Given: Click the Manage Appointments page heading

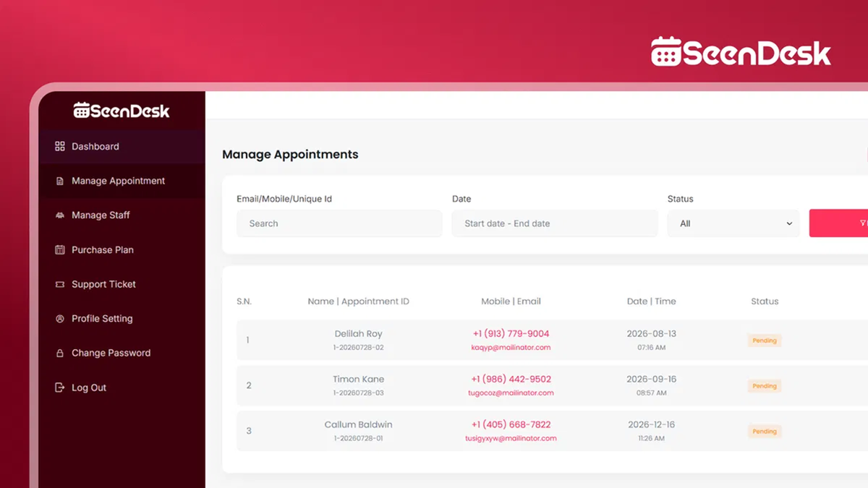Looking at the screenshot, I should tap(290, 155).
